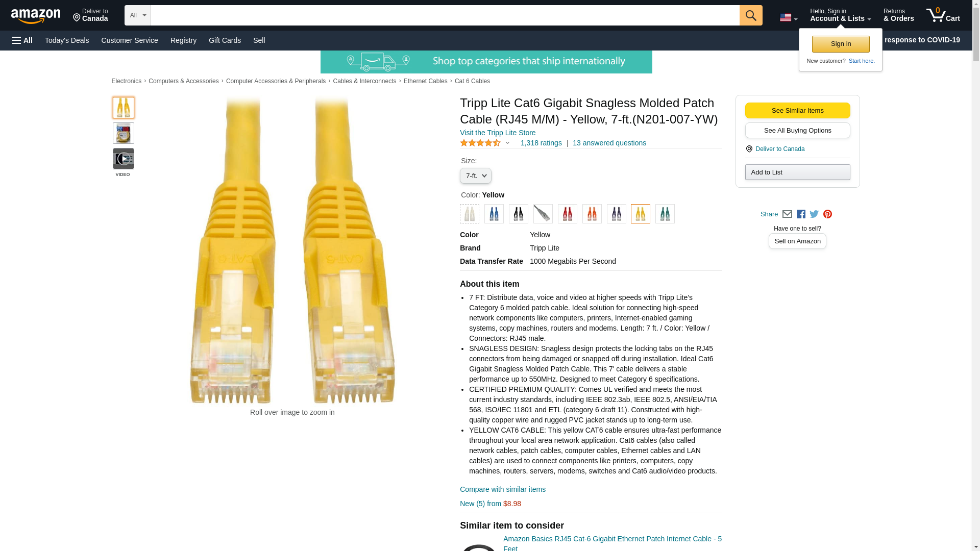Open the All hamburger menu
This screenshot has height=551, width=980.
pyautogui.click(x=22, y=40)
